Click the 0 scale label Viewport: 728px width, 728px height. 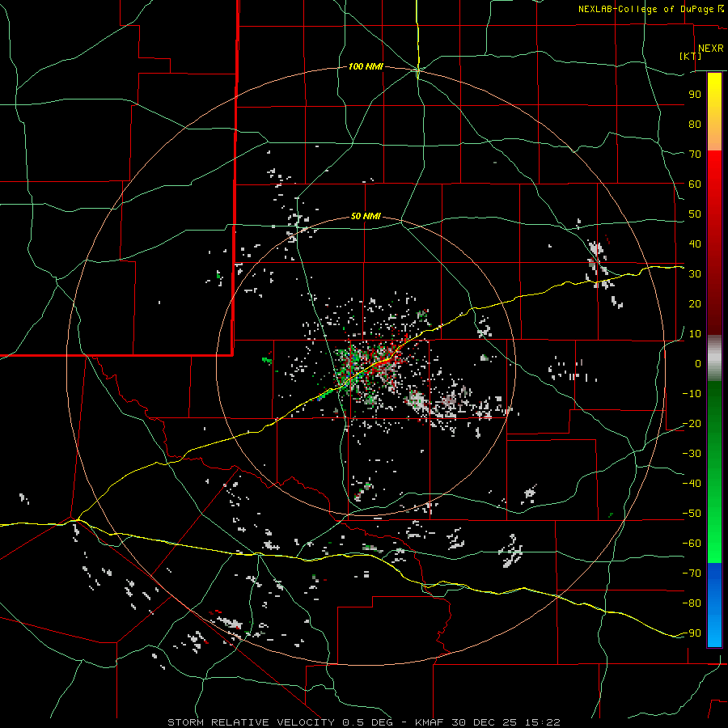(698, 363)
